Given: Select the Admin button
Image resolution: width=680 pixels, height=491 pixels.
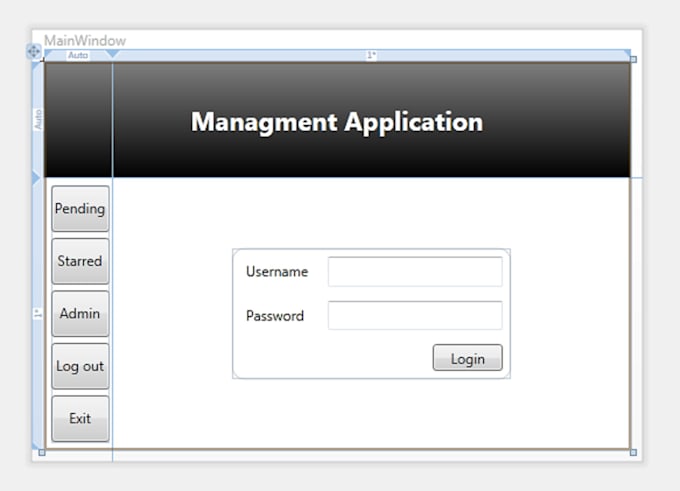Looking at the screenshot, I should coord(80,314).
